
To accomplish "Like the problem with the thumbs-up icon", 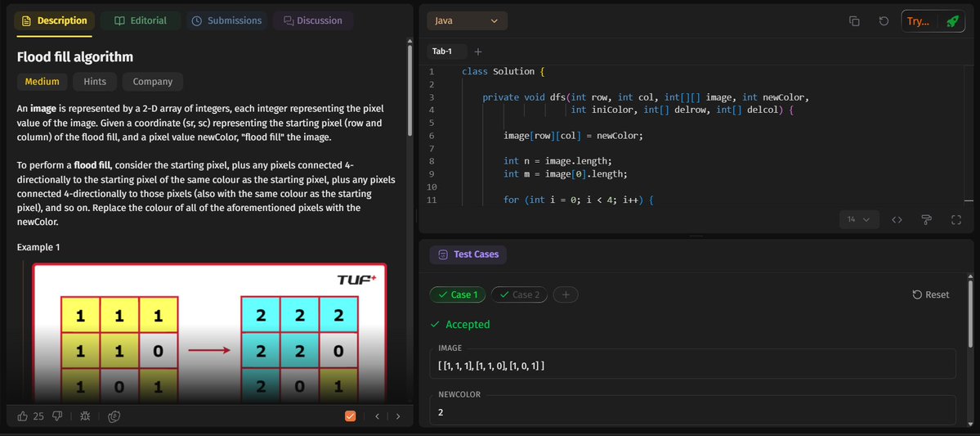I will 23,416.
